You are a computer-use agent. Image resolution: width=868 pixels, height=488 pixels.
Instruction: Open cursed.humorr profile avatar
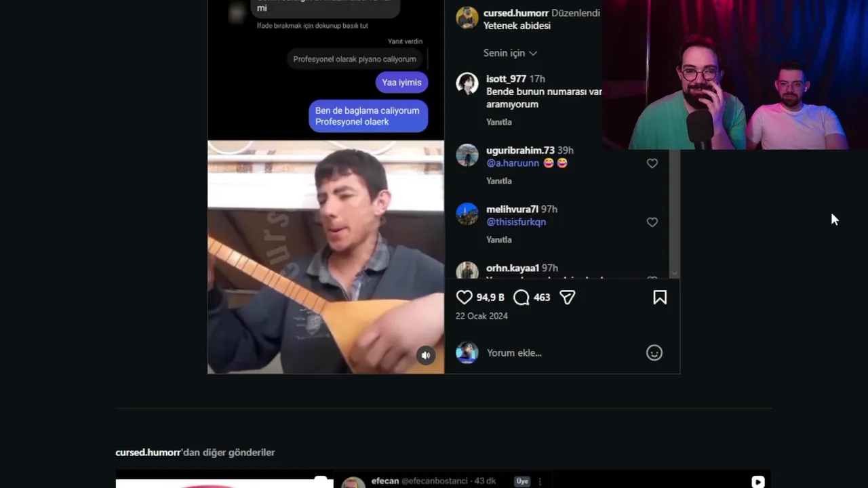[467, 18]
